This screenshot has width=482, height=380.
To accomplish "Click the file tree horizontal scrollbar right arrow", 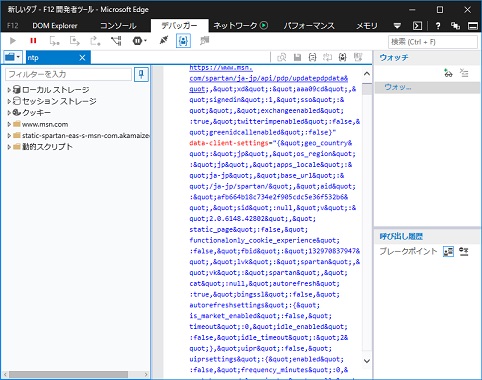I will tap(146, 375).
